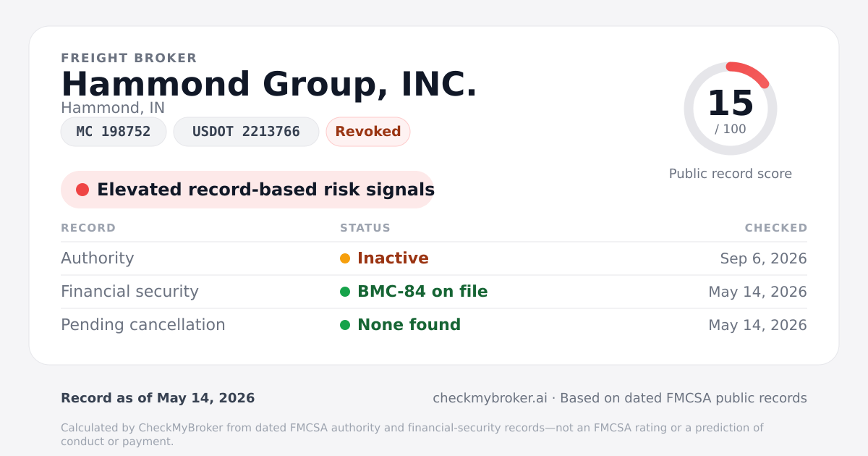This screenshot has height=456, width=868.
Task: Click the Record as of May 14, 2026 text
Action: tap(158, 398)
